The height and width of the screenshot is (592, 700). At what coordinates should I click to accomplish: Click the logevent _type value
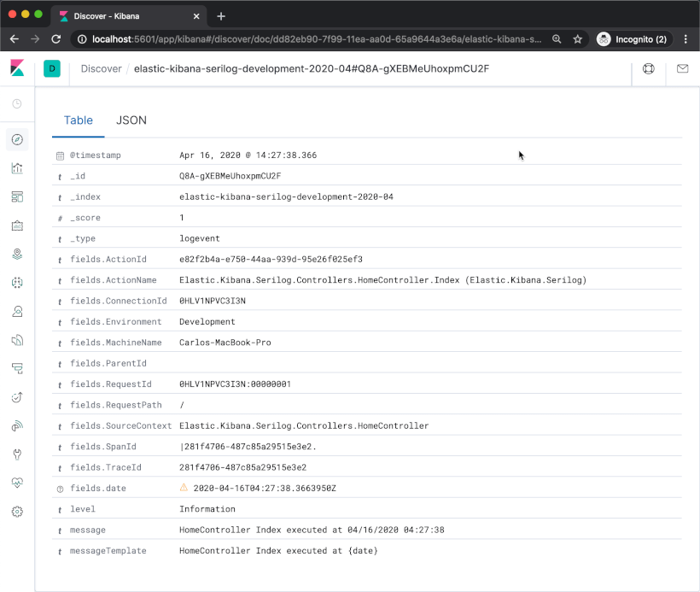(200, 238)
